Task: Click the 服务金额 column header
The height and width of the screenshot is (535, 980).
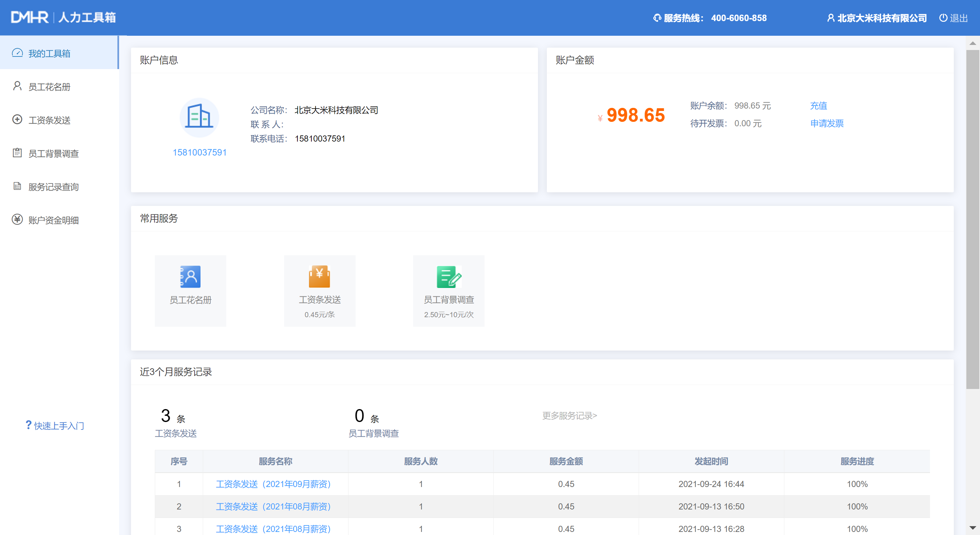Action: coord(566,461)
